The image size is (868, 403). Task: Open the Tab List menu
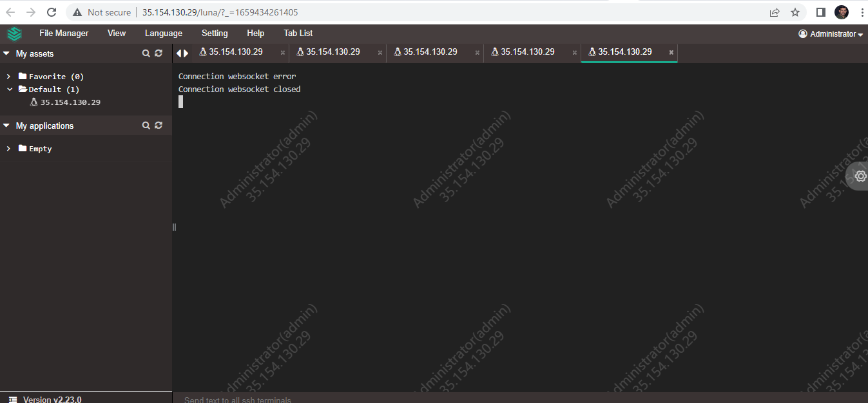[x=298, y=33]
